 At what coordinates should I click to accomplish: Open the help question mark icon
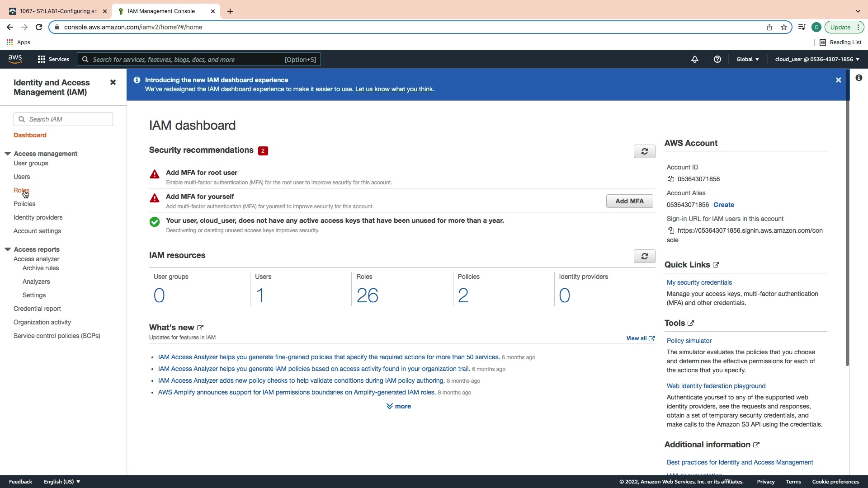tap(717, 59)
